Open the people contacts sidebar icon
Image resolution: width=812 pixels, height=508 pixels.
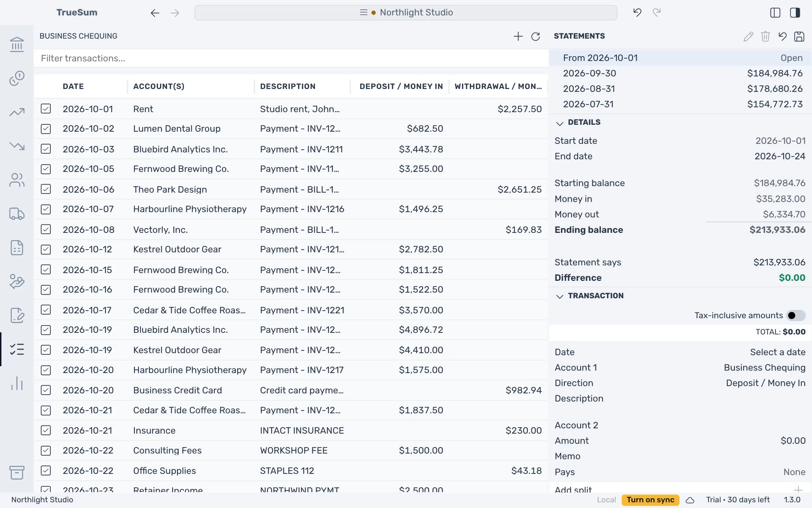point(17,180)
